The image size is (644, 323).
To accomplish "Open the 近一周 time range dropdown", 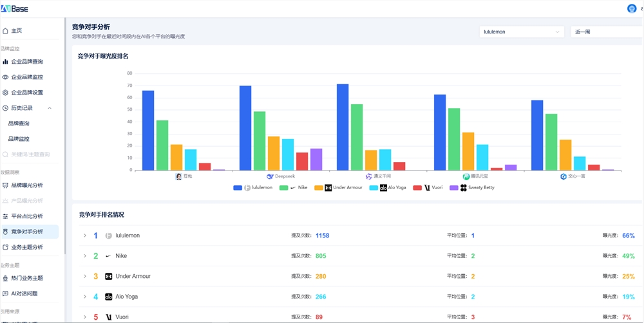I will click(605, 32).
